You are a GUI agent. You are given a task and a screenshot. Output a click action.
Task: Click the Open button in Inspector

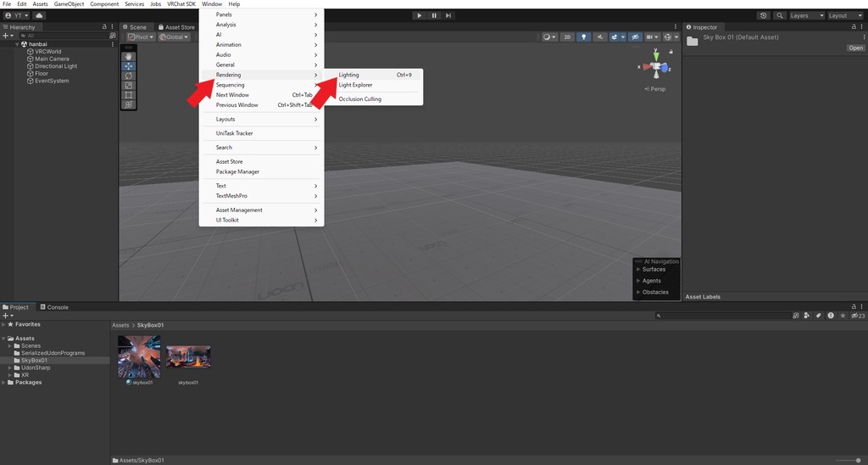point(856,48)
